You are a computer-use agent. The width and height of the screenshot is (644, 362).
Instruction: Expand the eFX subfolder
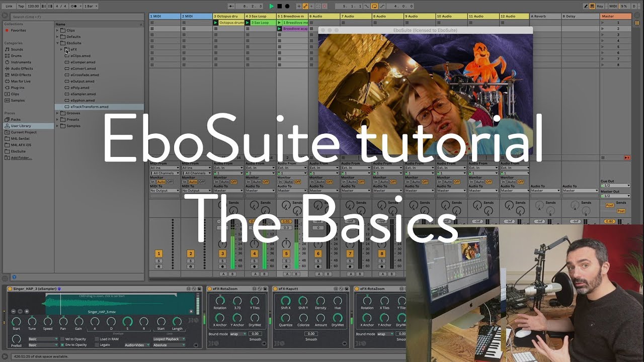61,49
